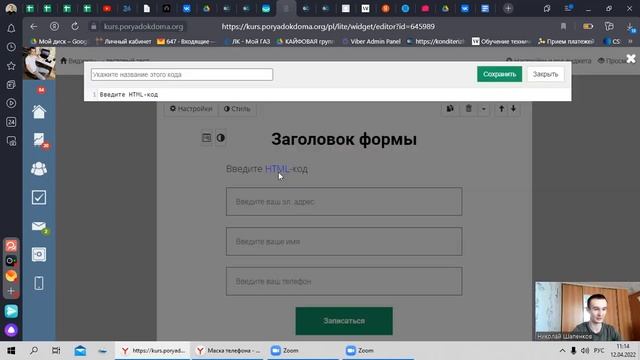This screenshot has width=640, height=360.
Task: Click the address bar domain kurs.poryadokdoma.org
Action: pos(143,27)
